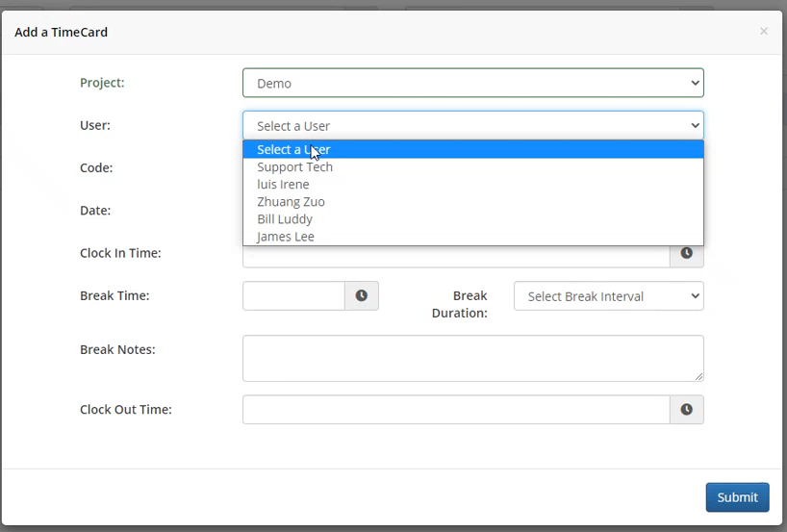Pick luis Irene in the user list

tap(283, 185)
